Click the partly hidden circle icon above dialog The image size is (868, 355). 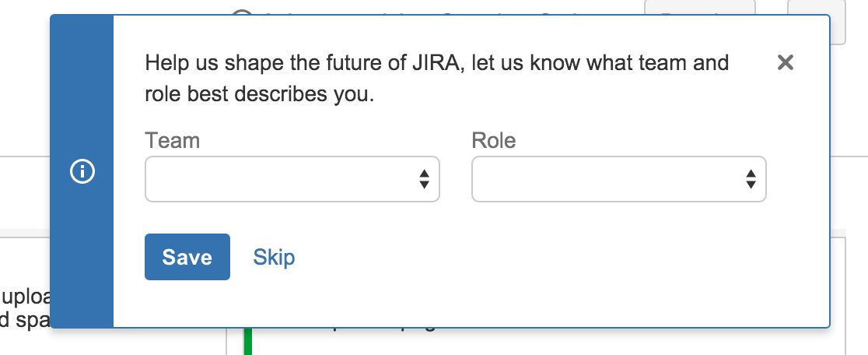[x=243, y=11]
